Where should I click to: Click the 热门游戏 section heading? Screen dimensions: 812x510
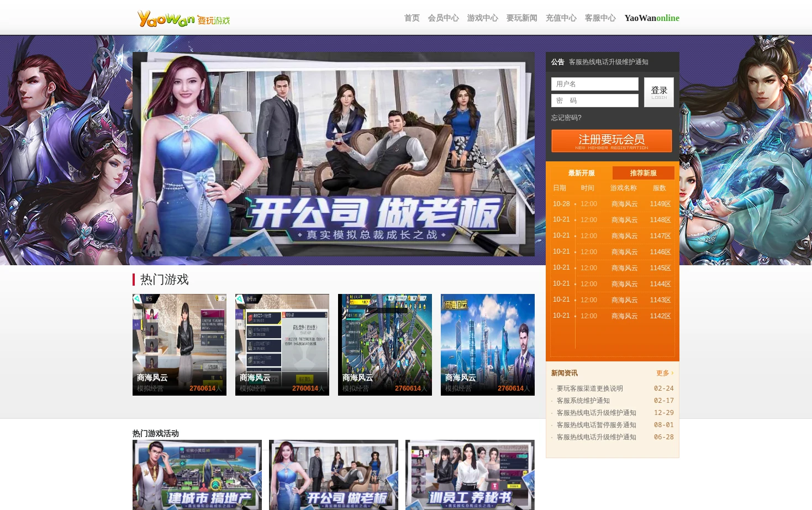(164, 280)
